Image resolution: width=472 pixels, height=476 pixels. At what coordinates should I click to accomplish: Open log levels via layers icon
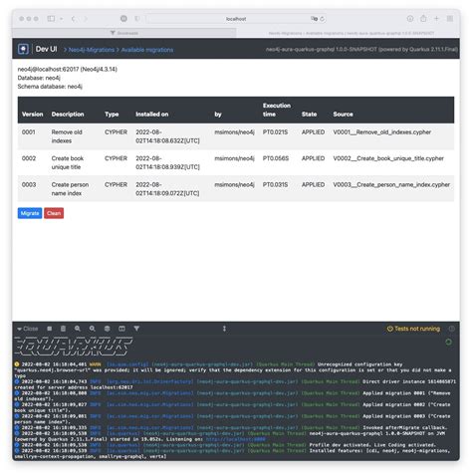click(107, 329)
